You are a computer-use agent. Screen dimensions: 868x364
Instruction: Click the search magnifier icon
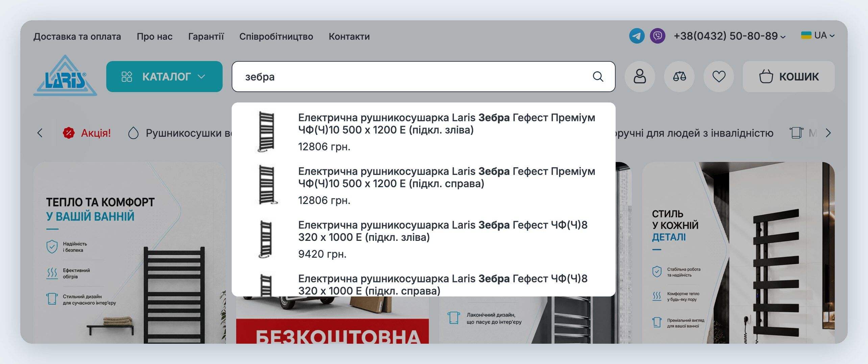click(598, 76)
